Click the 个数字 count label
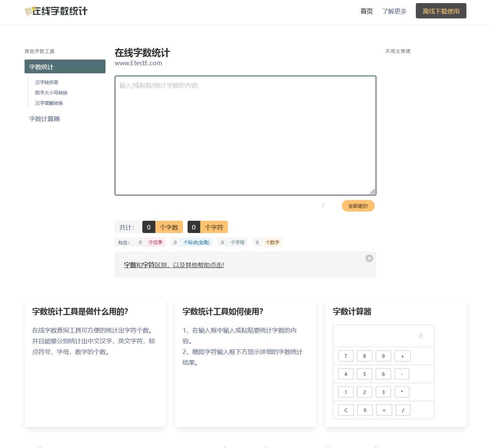The width and height of the screenshot is (491, 448). coord(272,242)
